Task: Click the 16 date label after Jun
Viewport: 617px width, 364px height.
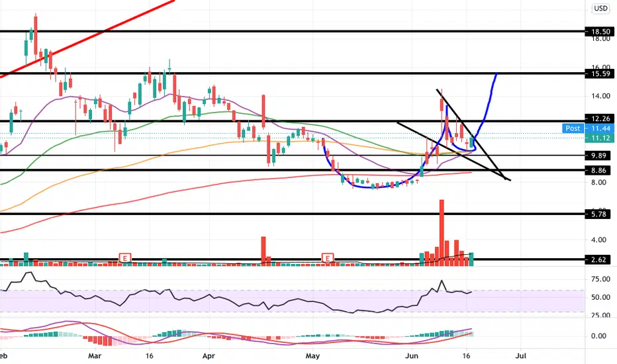Action: [467, 356]
